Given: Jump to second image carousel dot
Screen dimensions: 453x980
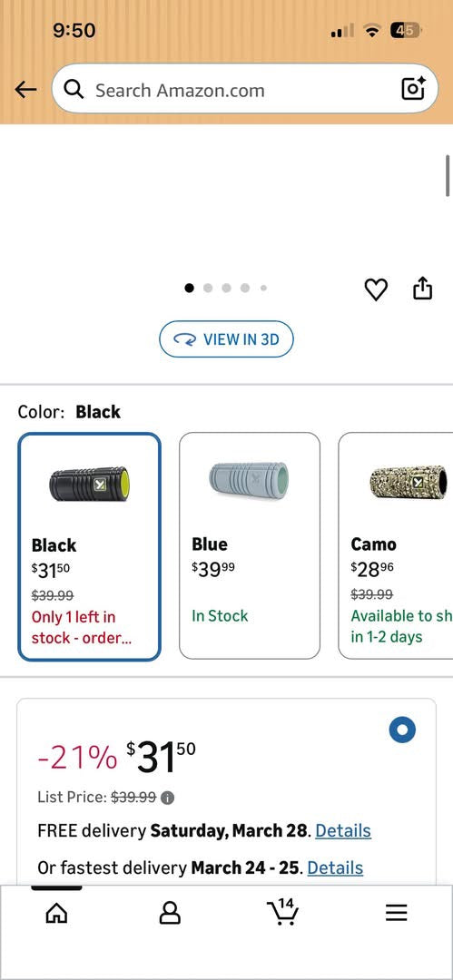Looking at the screenshot, I should pos(209,289).
